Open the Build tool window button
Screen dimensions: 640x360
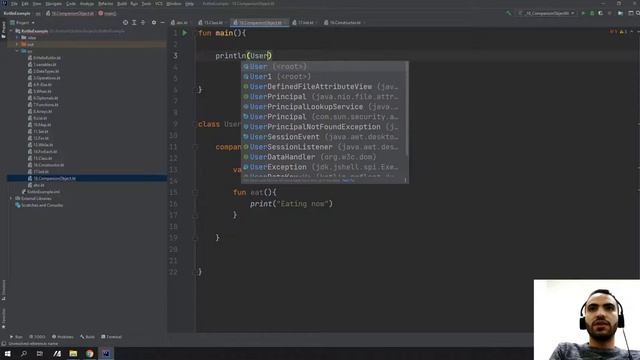pos(87,337)
